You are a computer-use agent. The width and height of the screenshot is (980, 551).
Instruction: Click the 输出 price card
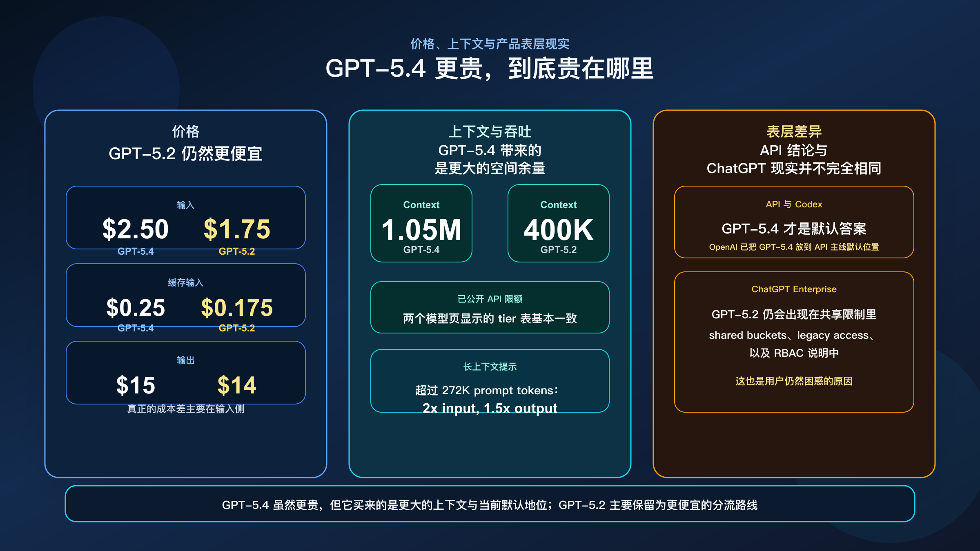point(186,372)
